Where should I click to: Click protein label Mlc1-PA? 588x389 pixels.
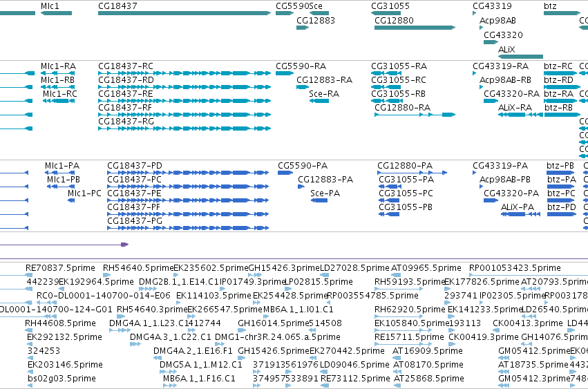(x=62, y=166)
